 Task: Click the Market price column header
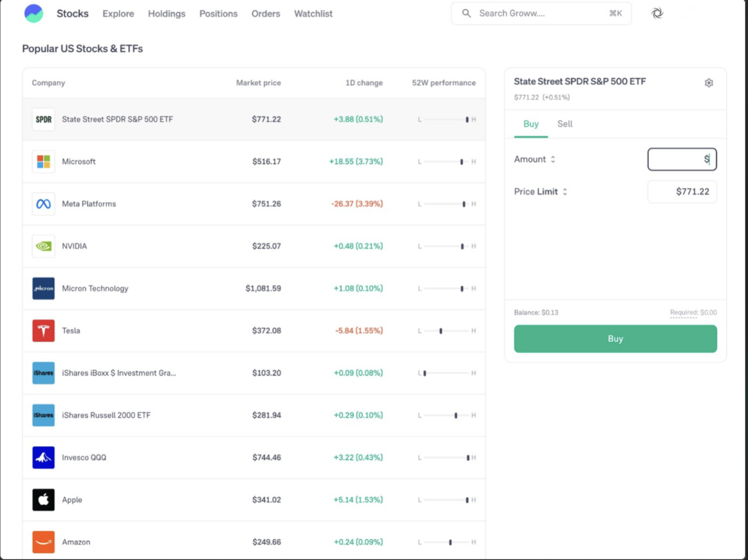[x=258, y=83]
